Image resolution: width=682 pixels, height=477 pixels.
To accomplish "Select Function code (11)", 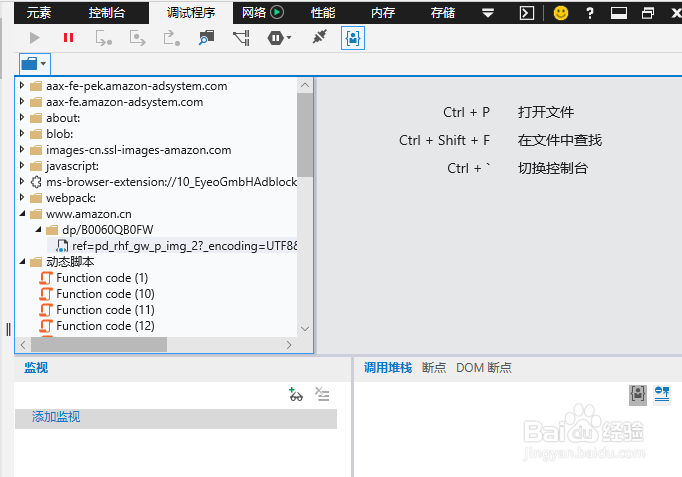I will click(105, 310).
